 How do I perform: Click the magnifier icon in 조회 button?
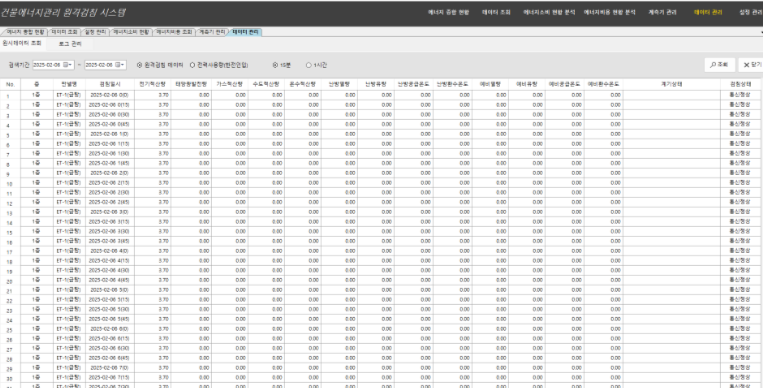[713, 65]
